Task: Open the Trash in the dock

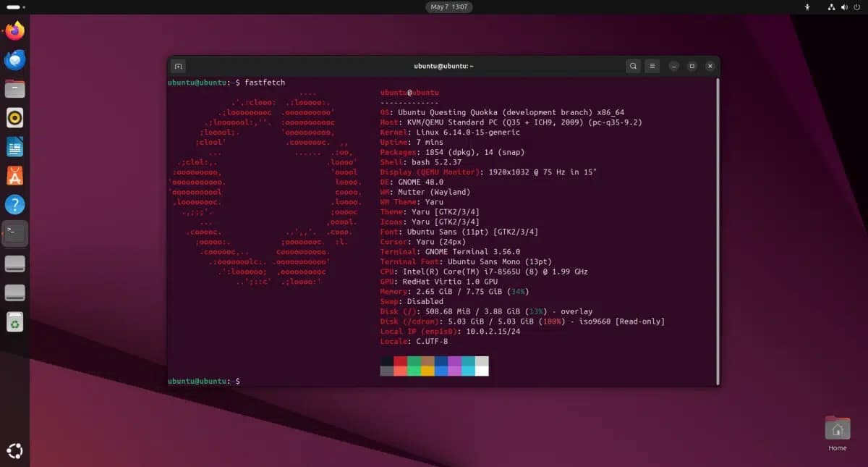Action: point(14,321)
